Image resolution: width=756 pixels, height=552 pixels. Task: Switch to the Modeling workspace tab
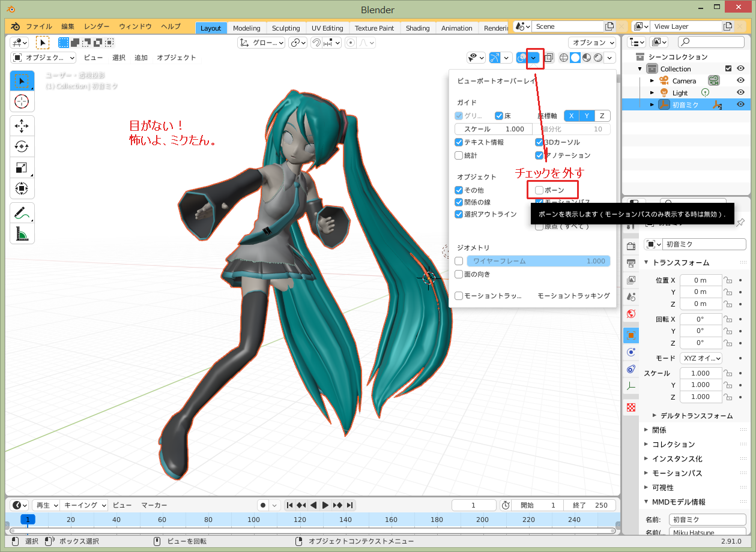click(247, 28)
